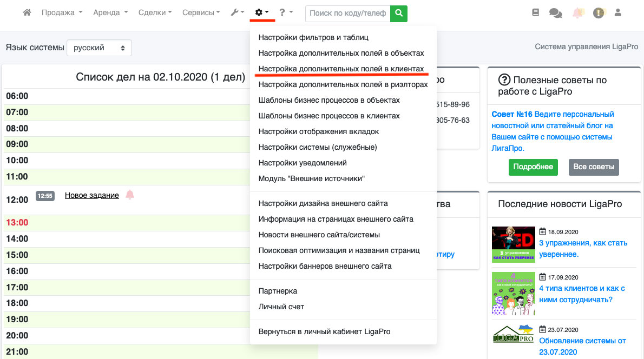Click the search by code input field
644x359 pixels.
click(x=347, y=14)
